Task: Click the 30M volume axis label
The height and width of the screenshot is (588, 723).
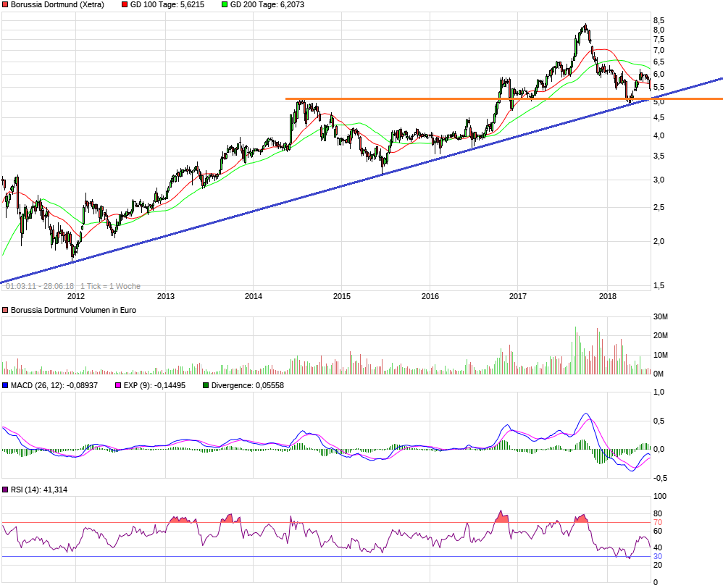Action: coord(661,316)
